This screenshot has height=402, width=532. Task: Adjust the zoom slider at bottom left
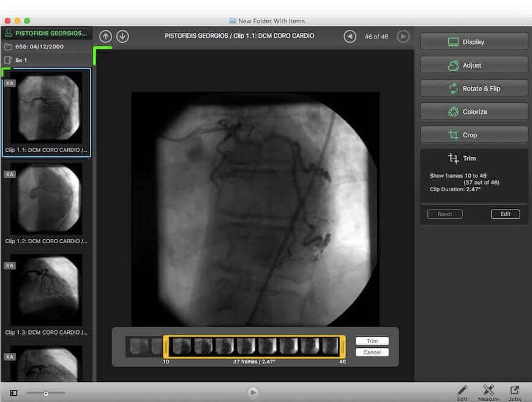(46, 393)
